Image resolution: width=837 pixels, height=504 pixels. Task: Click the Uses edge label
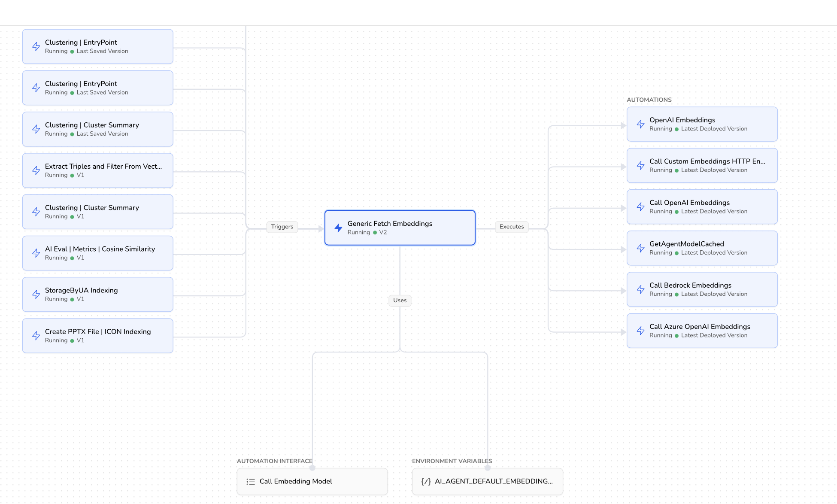(400, 301)
